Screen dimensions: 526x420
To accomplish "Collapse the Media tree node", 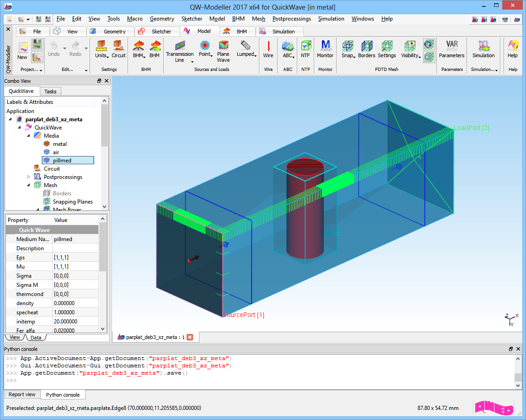I will (28, 135).
